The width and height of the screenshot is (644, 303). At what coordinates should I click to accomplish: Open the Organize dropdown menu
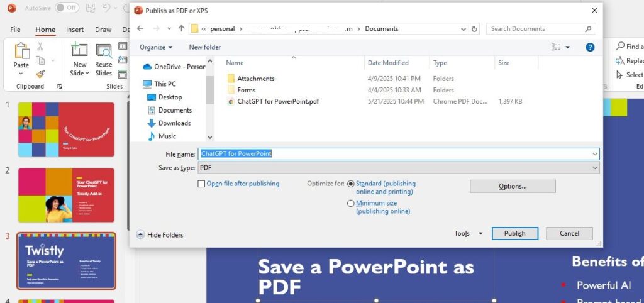pos(156,47)
